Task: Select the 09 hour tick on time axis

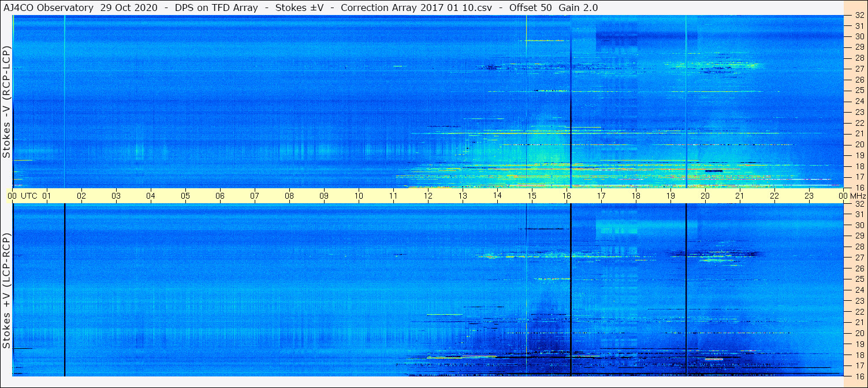Action: click(324, 196)
